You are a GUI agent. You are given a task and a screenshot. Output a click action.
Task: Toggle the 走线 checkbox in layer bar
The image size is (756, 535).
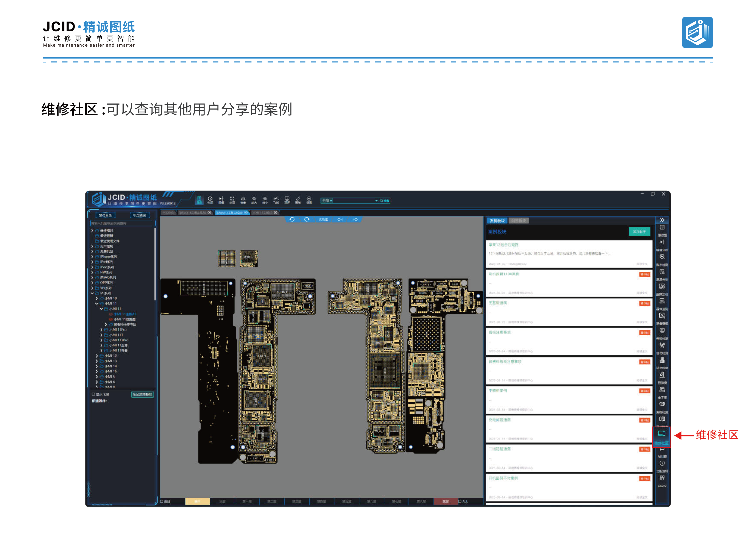[x=162, y=502]
